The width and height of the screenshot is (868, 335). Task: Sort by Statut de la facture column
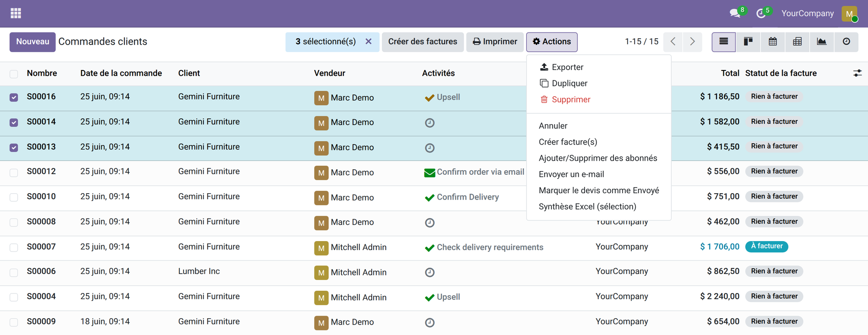point(781,73)
